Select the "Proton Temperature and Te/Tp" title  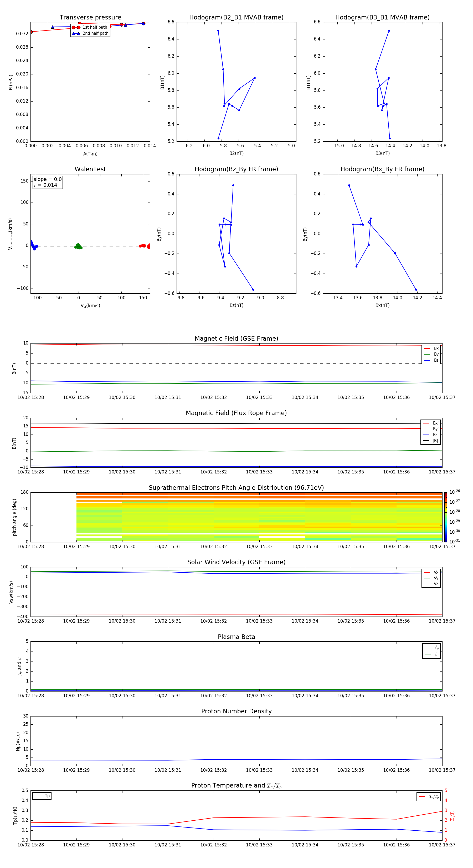tap(236, 786)
